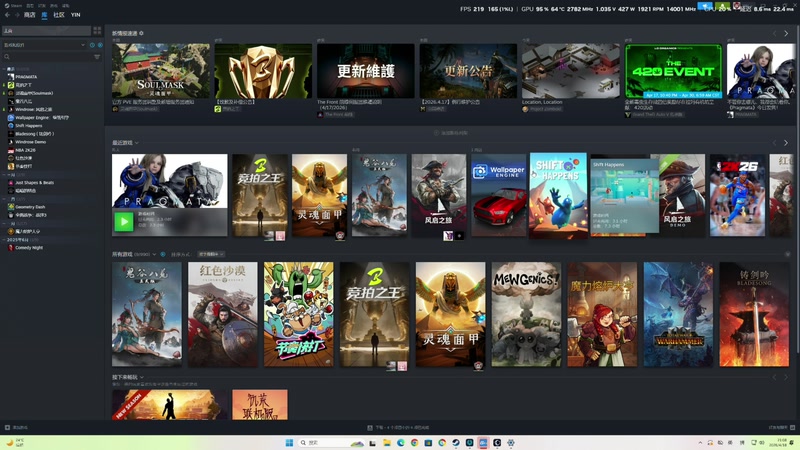Go back in recent games shelf with left arrow

774,143
